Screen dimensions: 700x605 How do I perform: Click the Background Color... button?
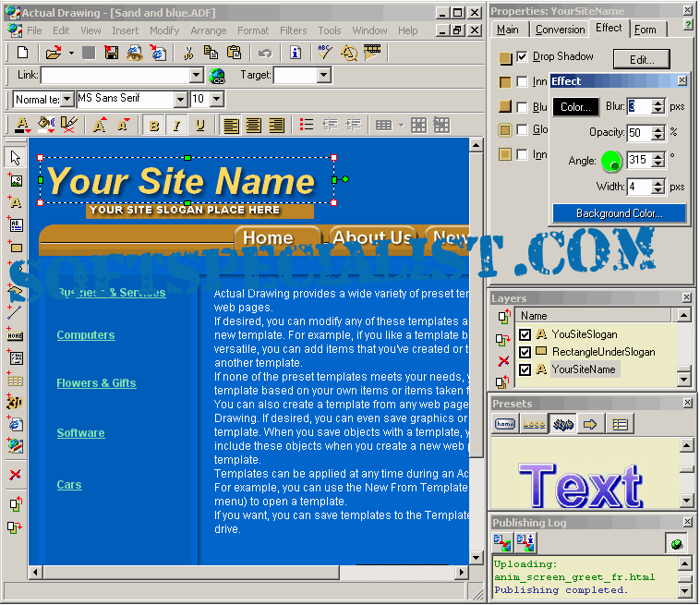pyautogui.click(x=619, y=213)
